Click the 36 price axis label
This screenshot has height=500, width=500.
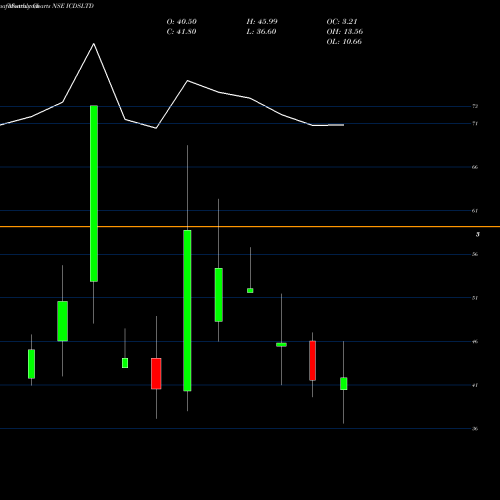pyautogui.click(x=475, y=429)
